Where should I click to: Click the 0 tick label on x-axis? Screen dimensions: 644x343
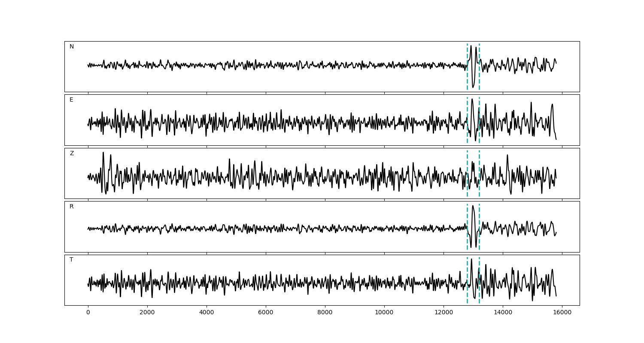coord(88,313)
